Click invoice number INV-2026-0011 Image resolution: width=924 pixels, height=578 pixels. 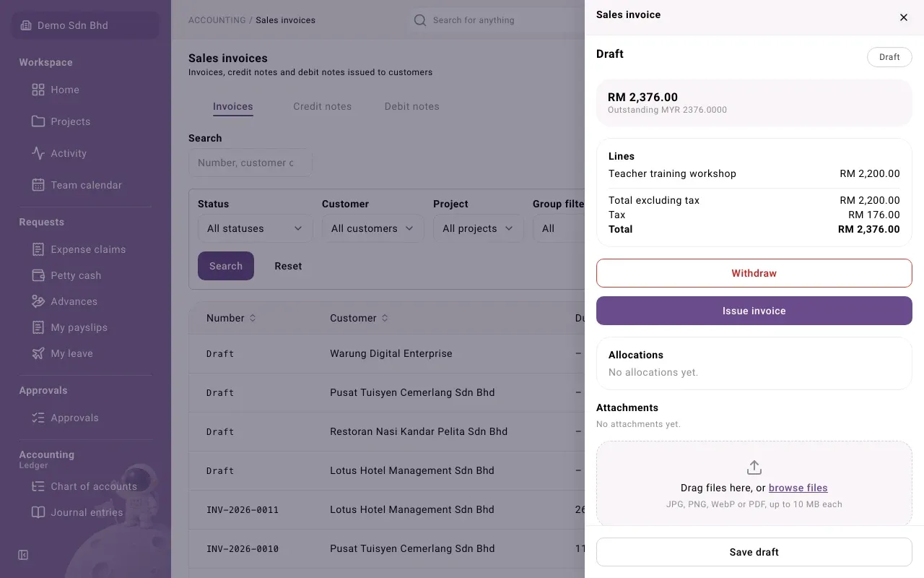point(243,510)
